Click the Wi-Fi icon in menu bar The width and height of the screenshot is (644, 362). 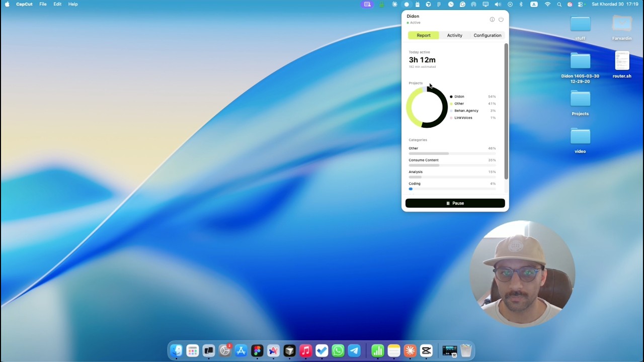pos(547,4)
